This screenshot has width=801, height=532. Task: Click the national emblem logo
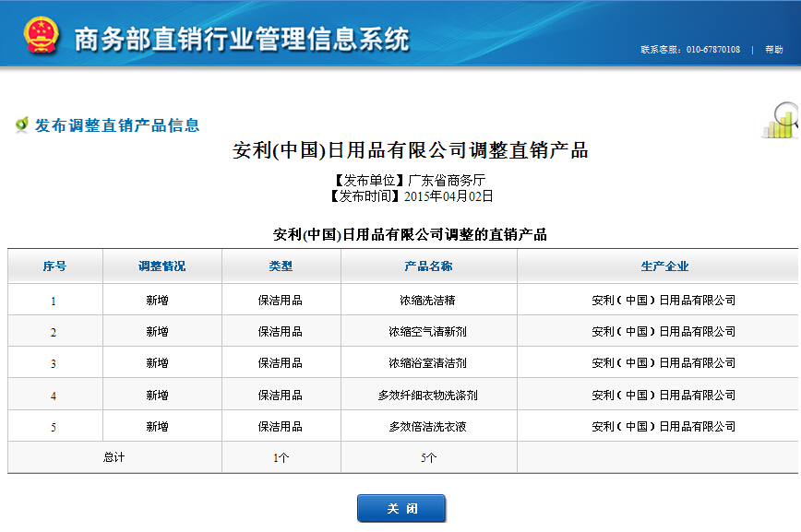[x=42, y=35]
